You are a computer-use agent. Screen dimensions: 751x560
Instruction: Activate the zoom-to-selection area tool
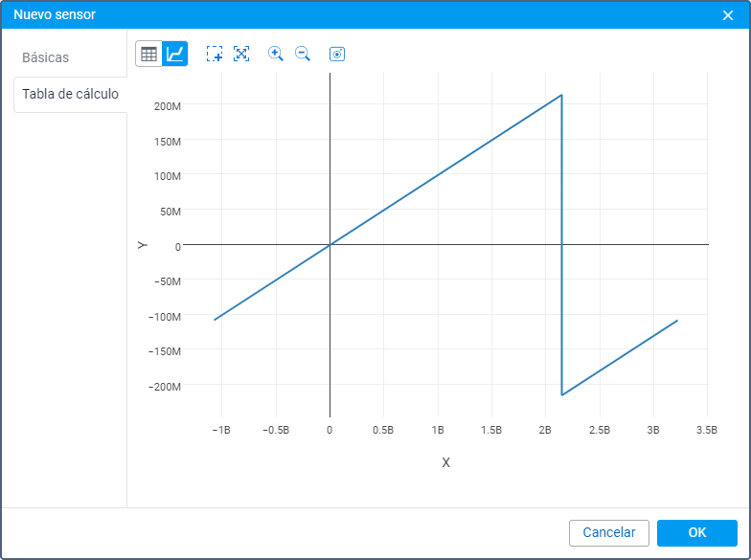[215, 54]
